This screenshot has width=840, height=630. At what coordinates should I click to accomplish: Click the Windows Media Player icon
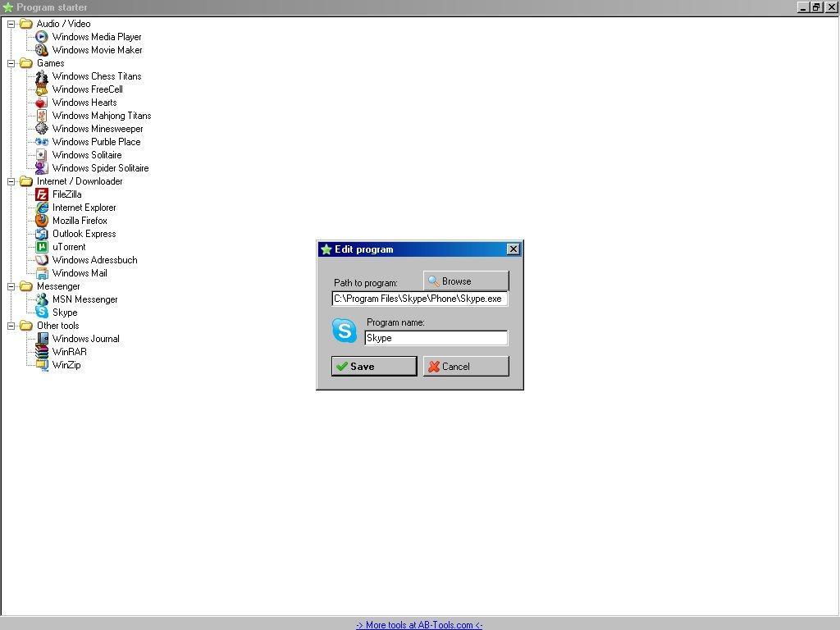(42, 37)
